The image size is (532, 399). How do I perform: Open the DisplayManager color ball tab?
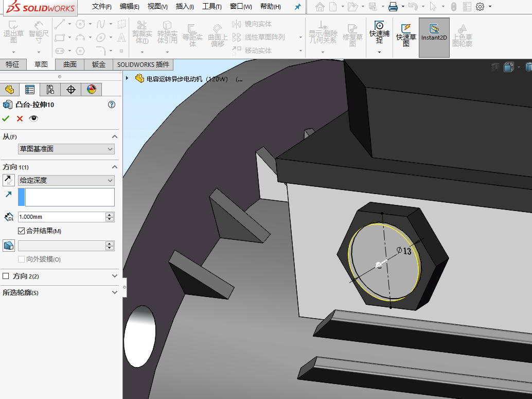coord(91,90)
